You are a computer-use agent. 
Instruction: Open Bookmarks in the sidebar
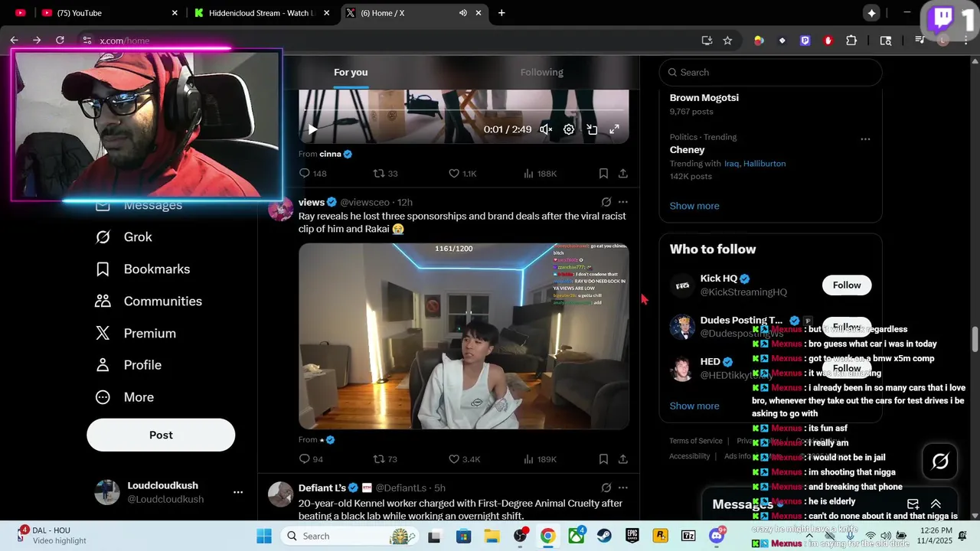pyautogui.click(x=142, y=269)
